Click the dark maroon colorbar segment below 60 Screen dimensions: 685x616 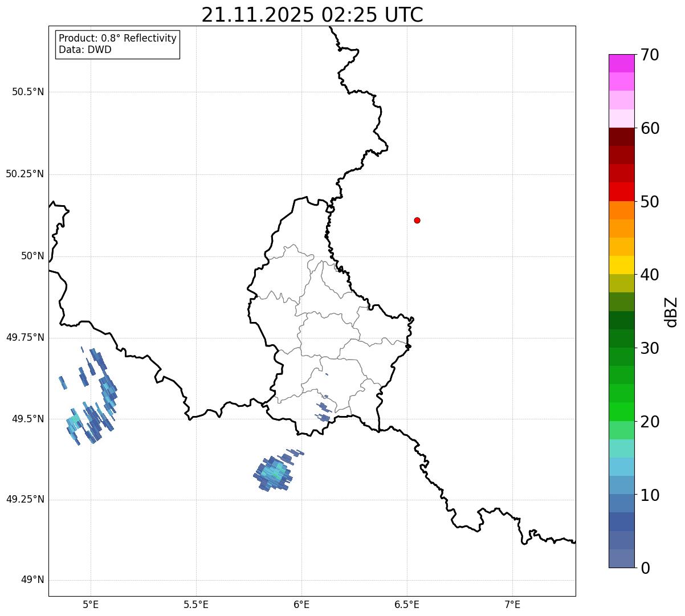621,137
